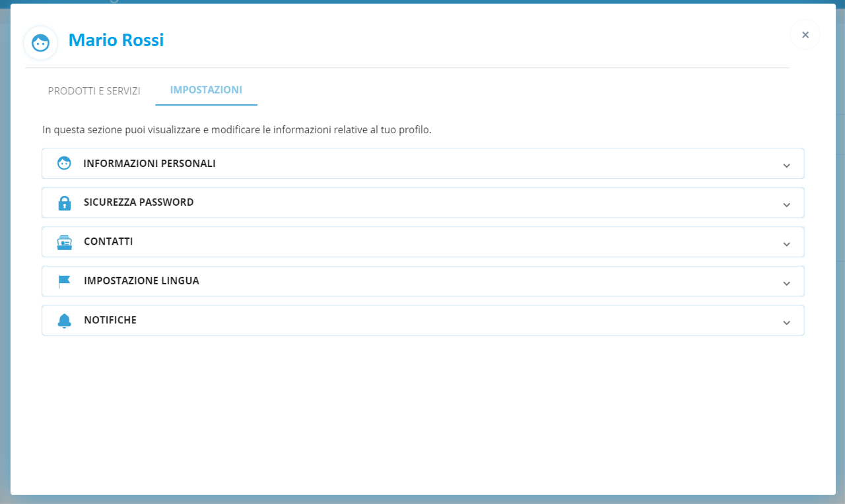Viewport: 845px width, 504px height.
Task: Click the Mario Rossi name heading
Action: 116,40
